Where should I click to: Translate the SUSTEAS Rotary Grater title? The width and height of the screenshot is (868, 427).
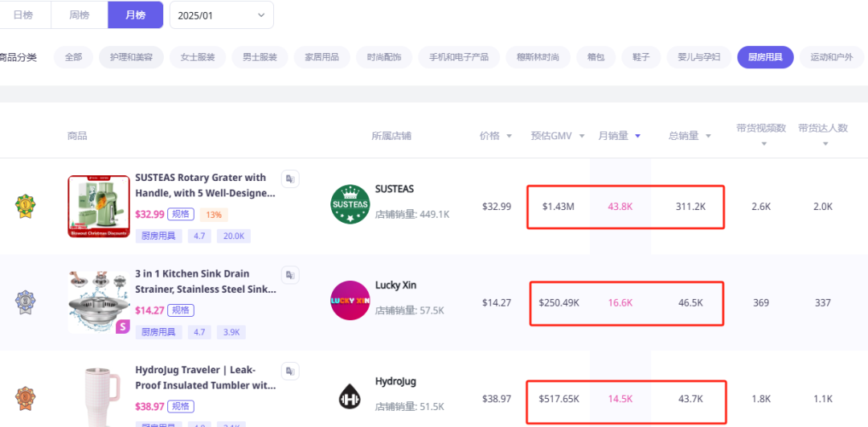[290, 179]
